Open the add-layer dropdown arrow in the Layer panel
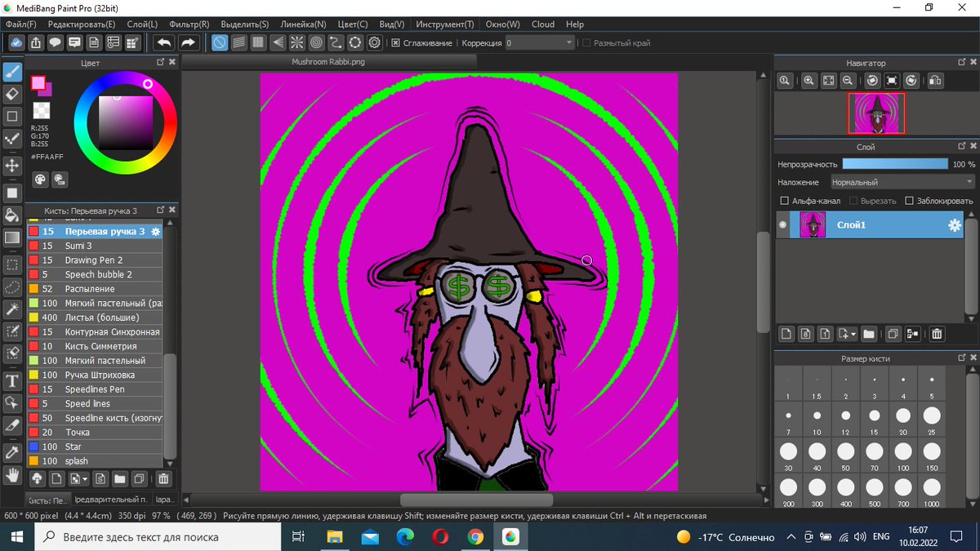This screenshot has width=980, height=551. tap(853, 334)
